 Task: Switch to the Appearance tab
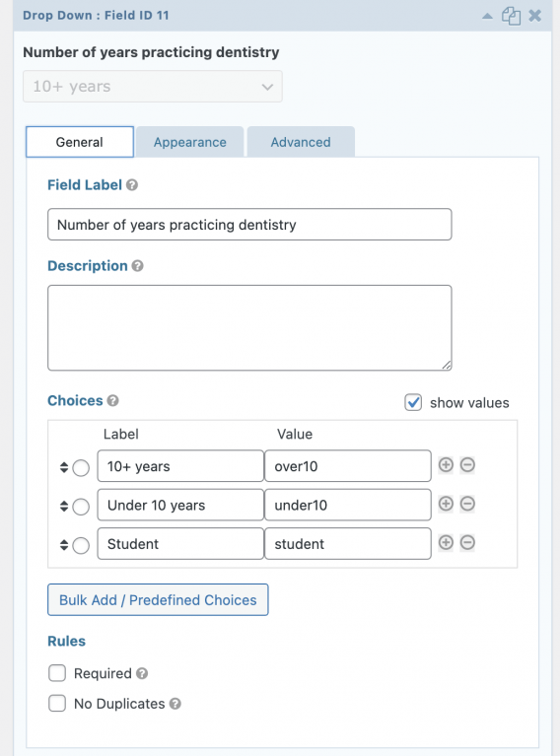click(190, 142)
